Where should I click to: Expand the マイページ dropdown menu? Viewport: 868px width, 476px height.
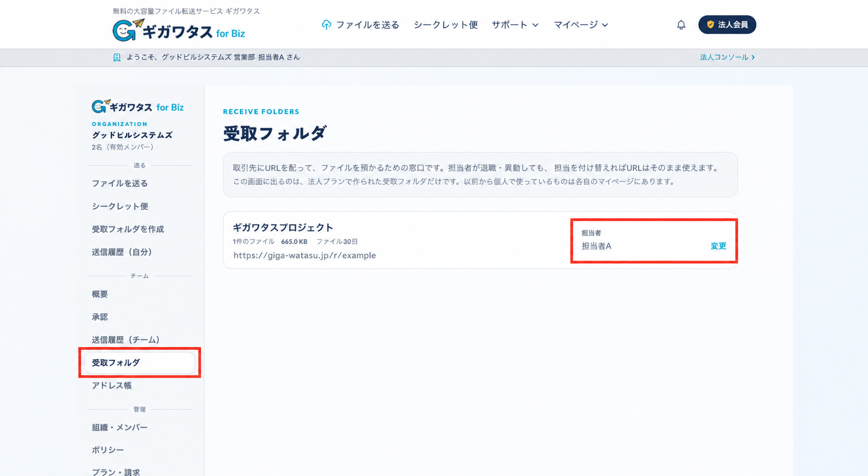coord(581,25)
